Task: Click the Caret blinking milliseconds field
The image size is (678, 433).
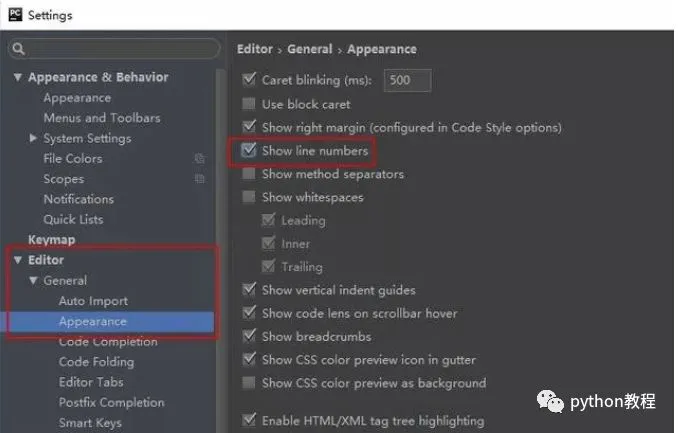Action: tap(407, 80)
